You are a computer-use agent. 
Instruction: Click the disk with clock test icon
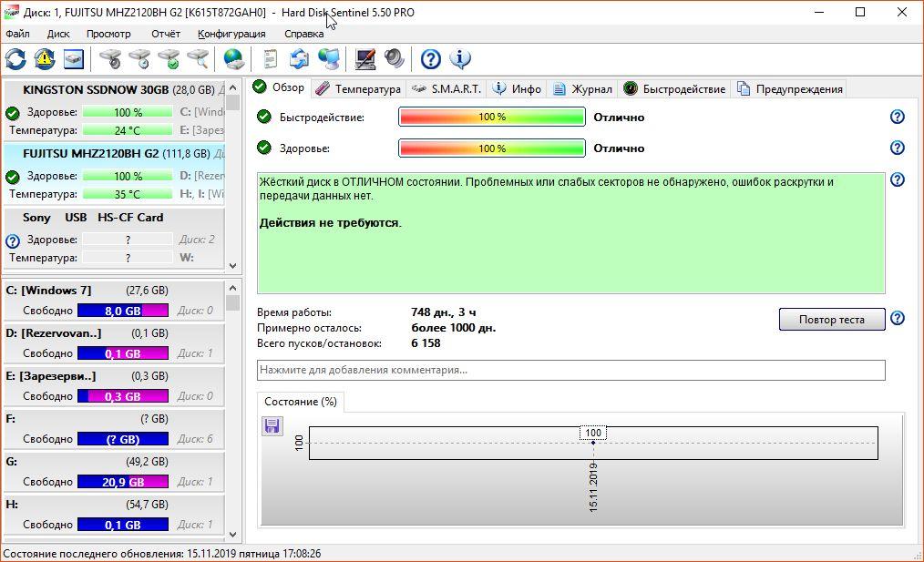pyautogui.click(x=139, y=59)
